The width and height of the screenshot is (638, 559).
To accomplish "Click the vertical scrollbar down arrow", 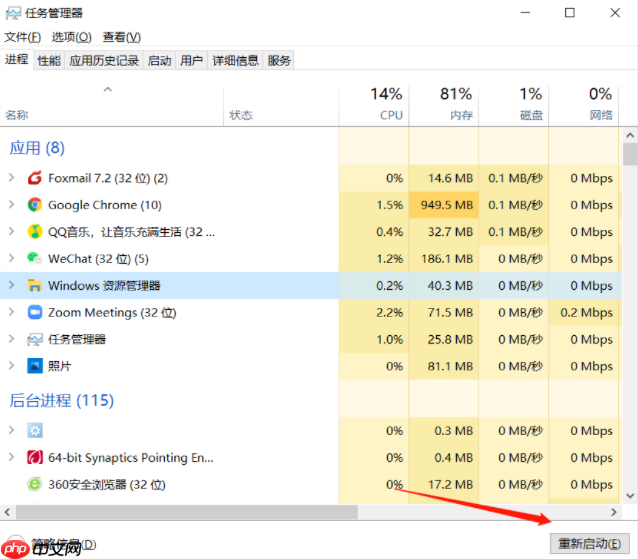I will pyautogui.click(x=630, y=496).
